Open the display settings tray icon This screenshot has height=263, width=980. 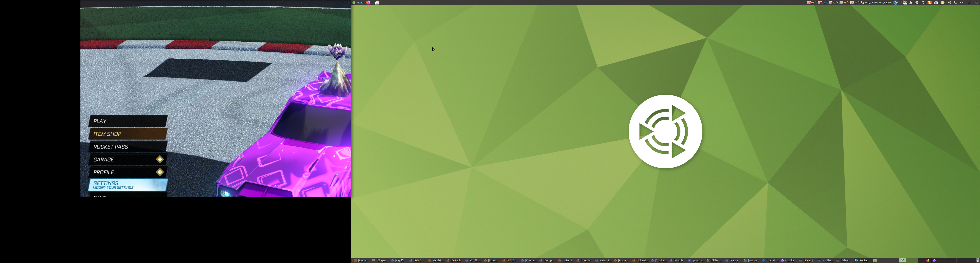click(x=905, y=3)
